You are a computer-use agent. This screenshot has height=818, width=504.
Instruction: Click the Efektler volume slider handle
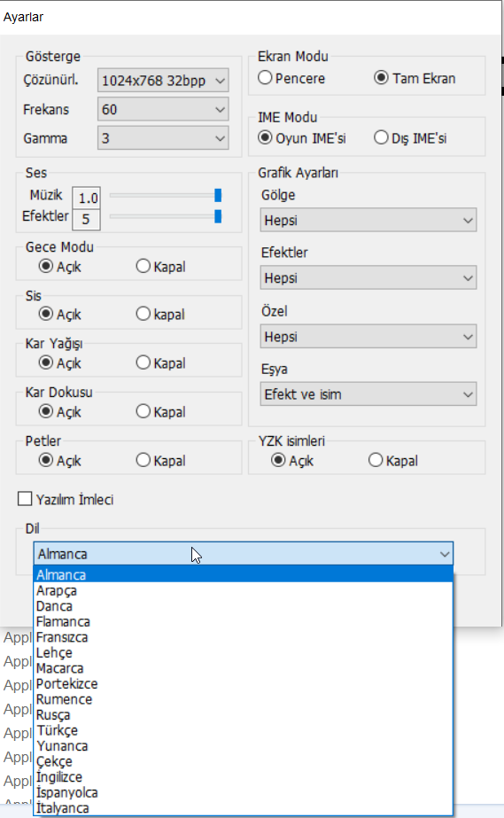[x=218, y=216]
